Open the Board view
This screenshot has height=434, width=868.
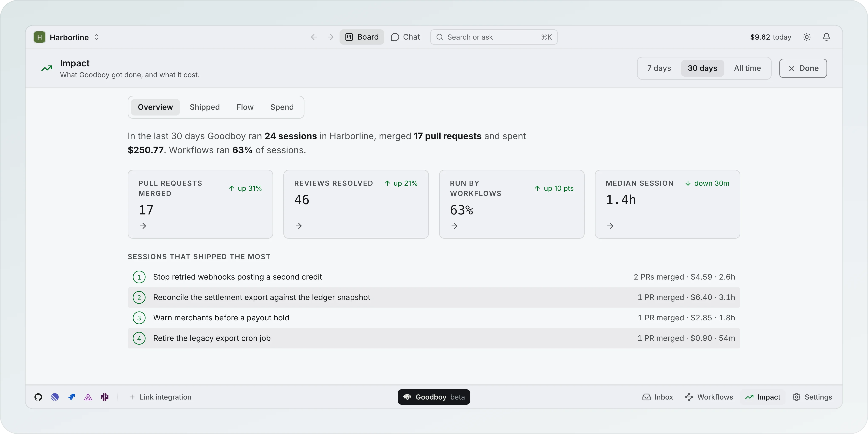(x=362, y=37)
